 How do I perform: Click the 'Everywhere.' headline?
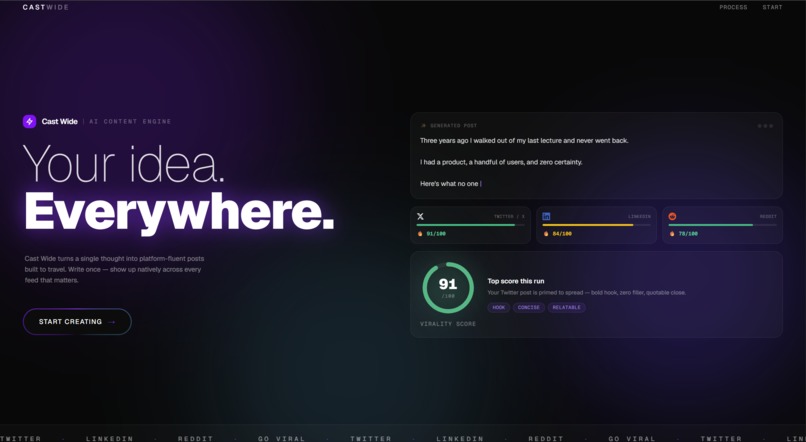(179, 212)
